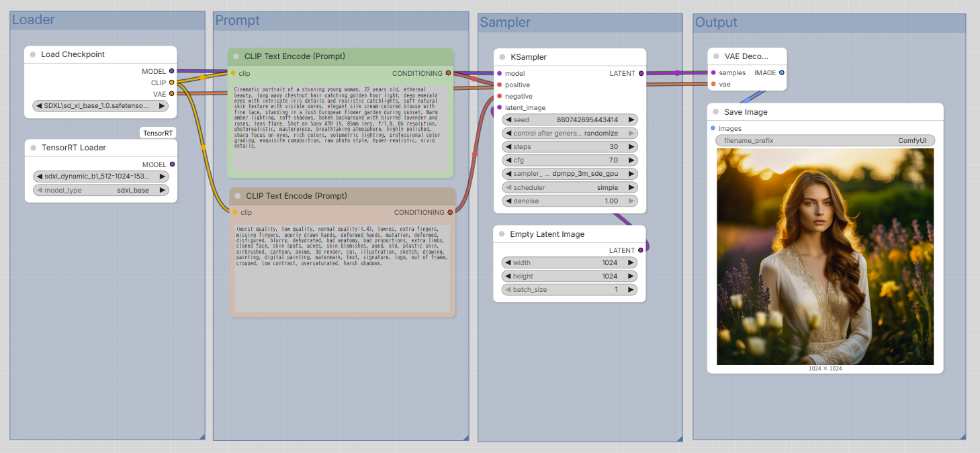980x453 pixels.
Task: Click the VAE output port on Load Checkpoint
Action: coord(172,94)
